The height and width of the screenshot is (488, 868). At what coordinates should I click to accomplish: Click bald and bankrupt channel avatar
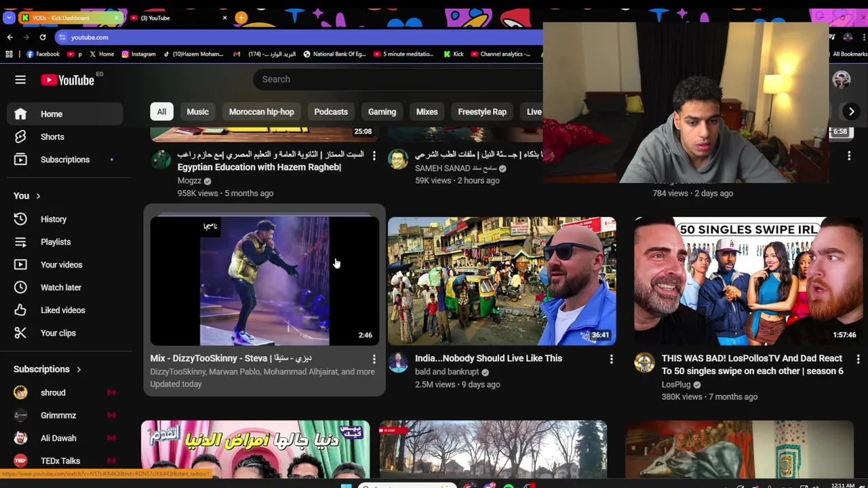(398, 363)
